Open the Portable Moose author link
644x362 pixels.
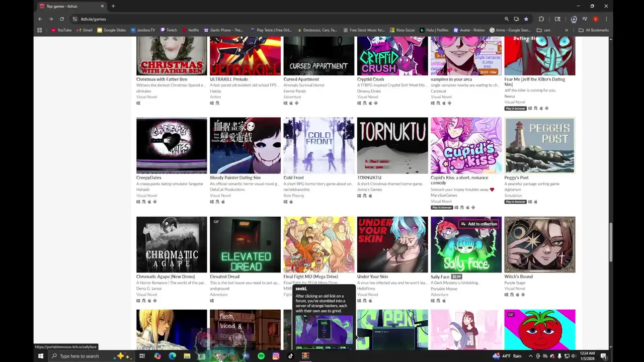tap(443, 289)
